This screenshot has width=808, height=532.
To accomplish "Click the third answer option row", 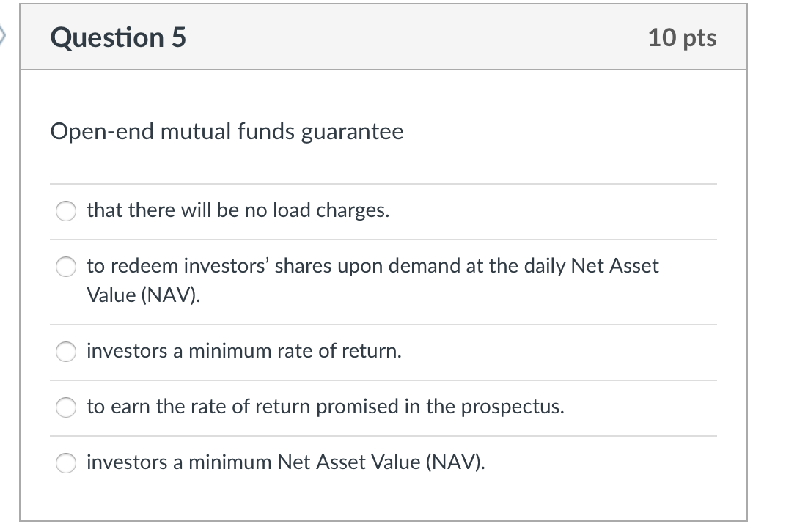I will tap(367, 352).
